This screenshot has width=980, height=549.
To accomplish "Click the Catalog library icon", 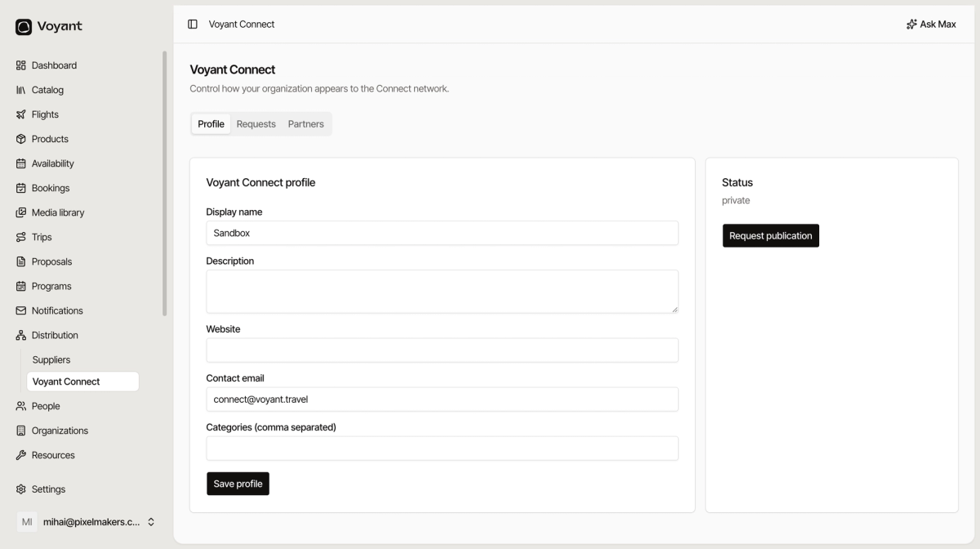I will coord(21,90).
